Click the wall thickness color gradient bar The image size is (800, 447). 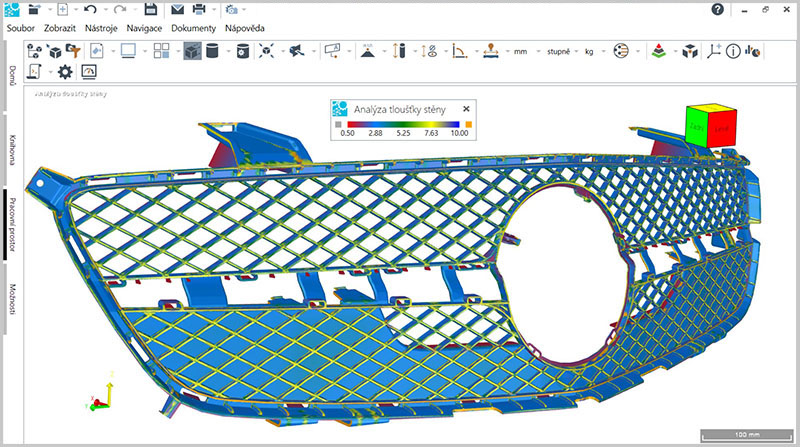tap(402, 122)
